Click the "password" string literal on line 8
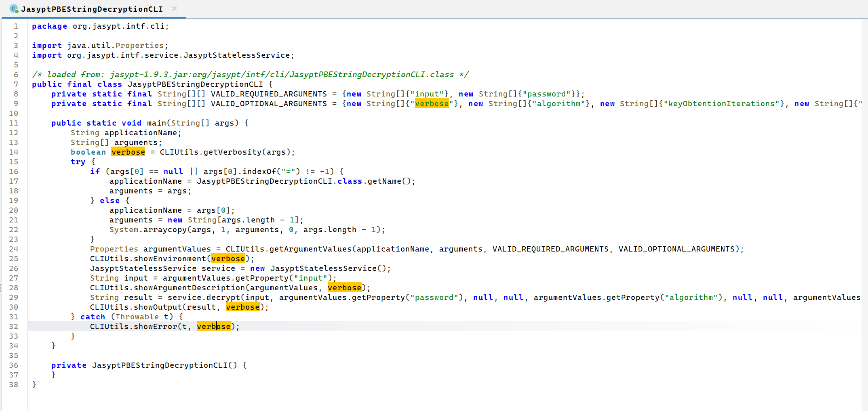Screen dimensions: 868x411 (547, 94)
